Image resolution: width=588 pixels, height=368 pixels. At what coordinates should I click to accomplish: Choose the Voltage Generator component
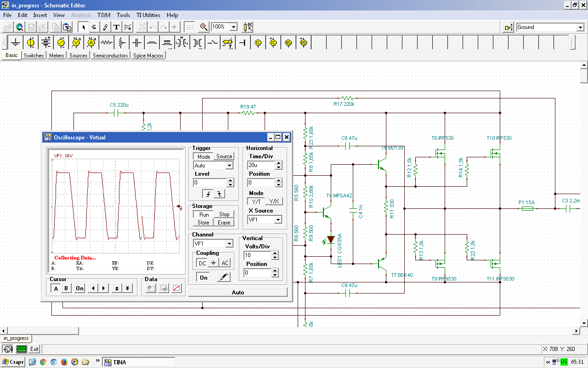(x=61, y=42)
